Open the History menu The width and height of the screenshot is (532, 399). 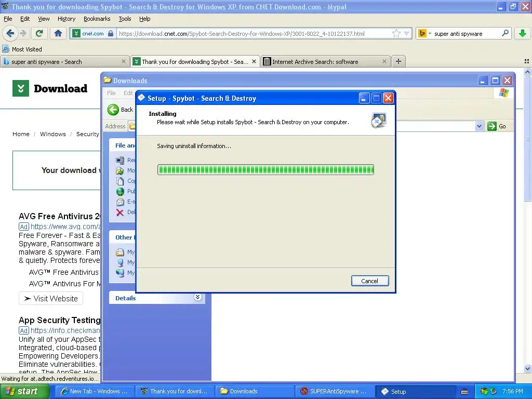click(66, 19)
